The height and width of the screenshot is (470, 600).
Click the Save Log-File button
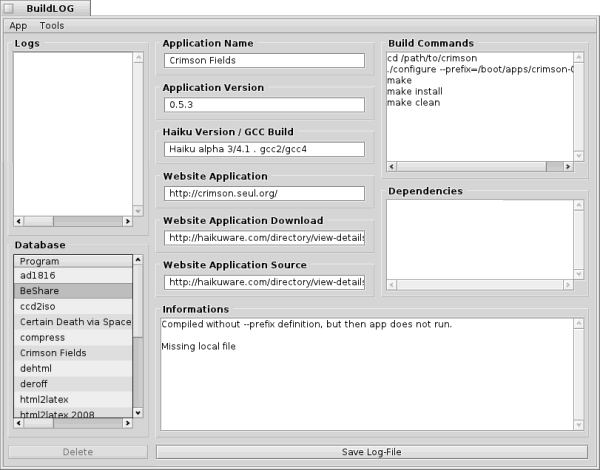click(371, 452)
